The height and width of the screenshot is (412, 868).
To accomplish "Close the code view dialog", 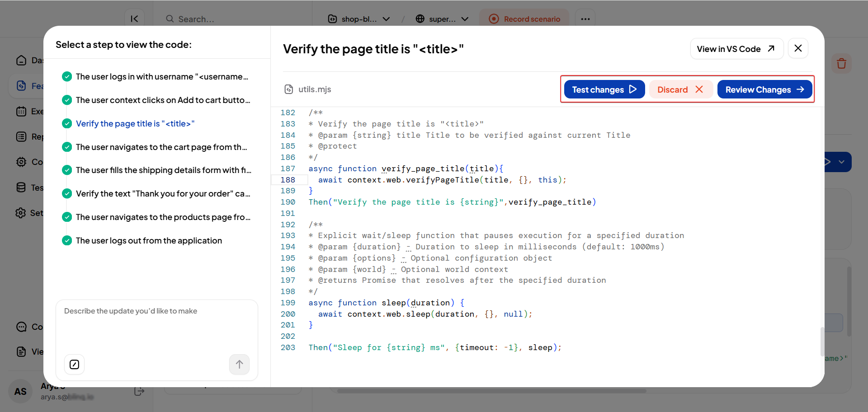I will coord(798,48).
